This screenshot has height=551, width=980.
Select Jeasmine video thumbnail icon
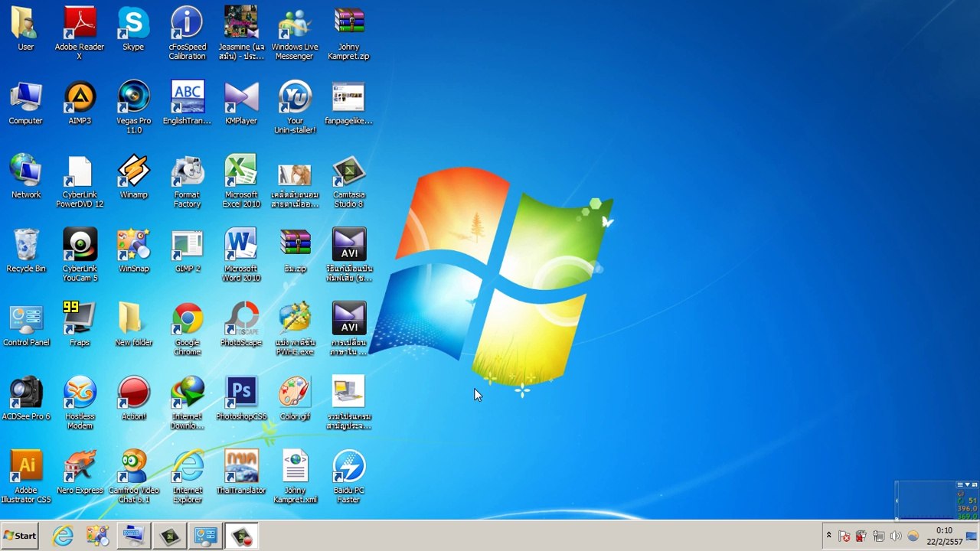pyautogui.click(x=241, y=32)
